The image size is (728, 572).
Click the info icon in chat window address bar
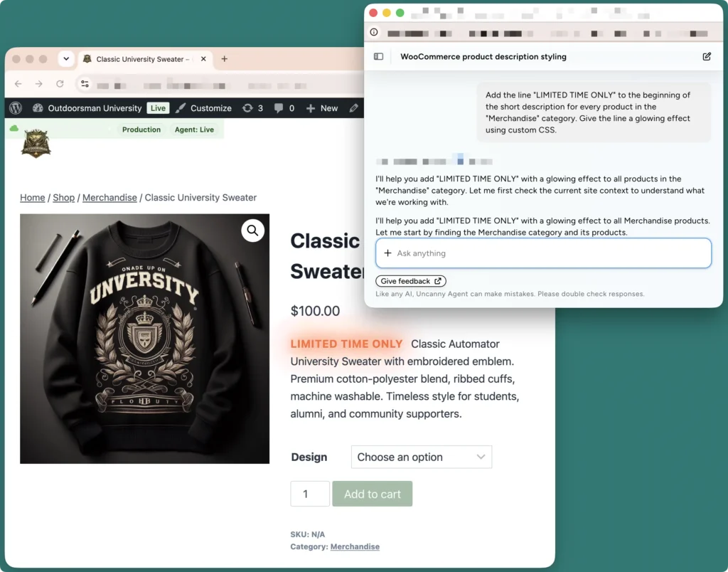coord(374,32)
